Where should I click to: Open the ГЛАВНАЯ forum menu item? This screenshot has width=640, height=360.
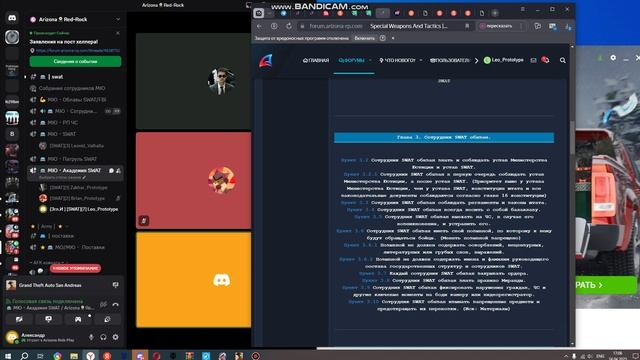point(316,60)
